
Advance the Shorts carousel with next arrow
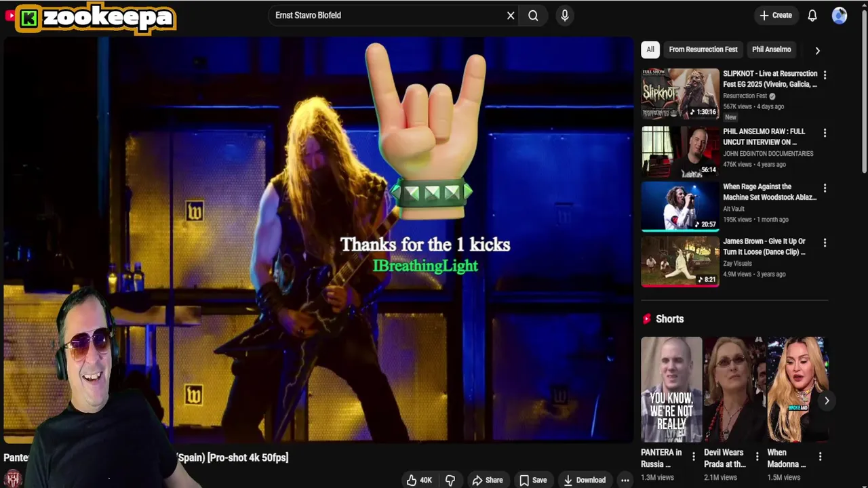pos(827,401)
